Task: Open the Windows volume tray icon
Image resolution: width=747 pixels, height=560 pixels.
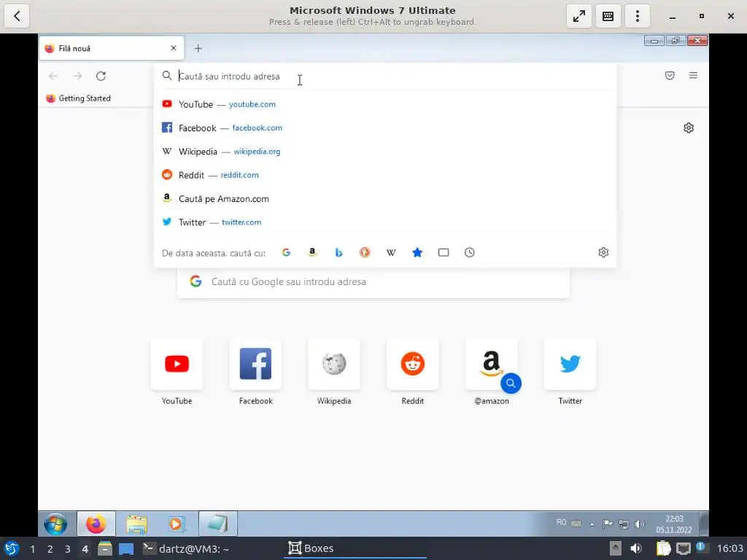Action: point(639,524)
